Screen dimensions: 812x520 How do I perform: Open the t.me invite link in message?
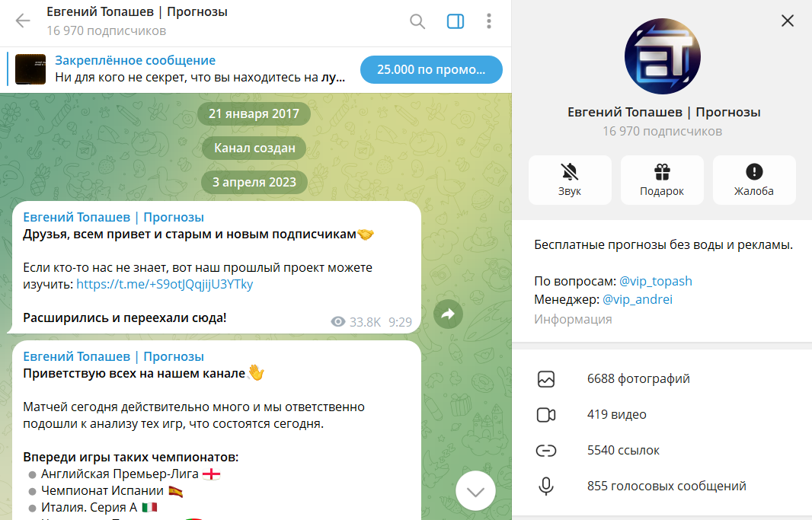[165, 284]
